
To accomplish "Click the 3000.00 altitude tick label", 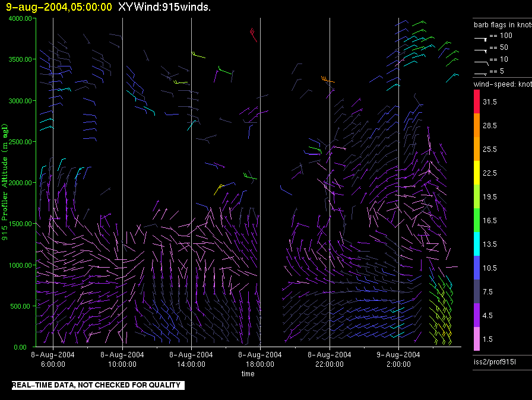I will 20,101.
